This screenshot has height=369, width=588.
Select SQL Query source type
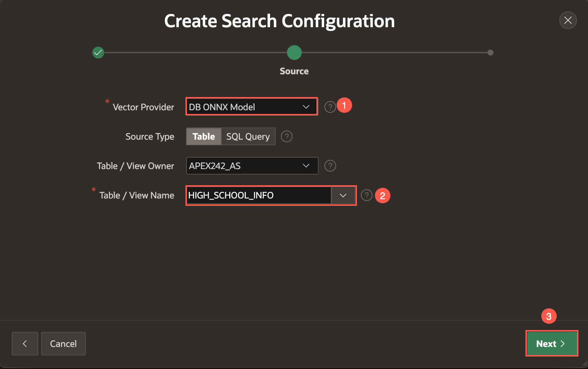pos(248,136)
